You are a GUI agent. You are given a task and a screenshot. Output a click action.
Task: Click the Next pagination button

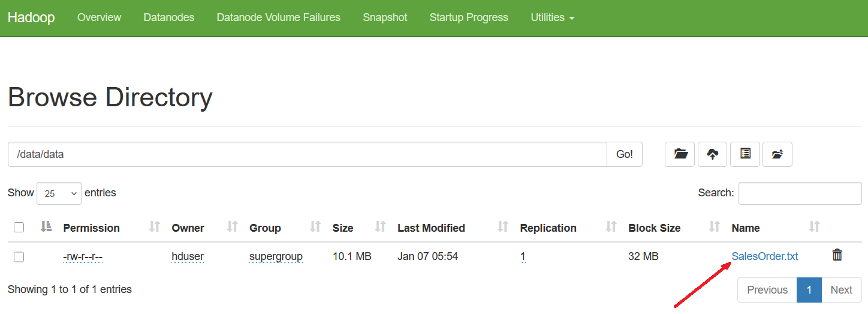pos(841,290)
